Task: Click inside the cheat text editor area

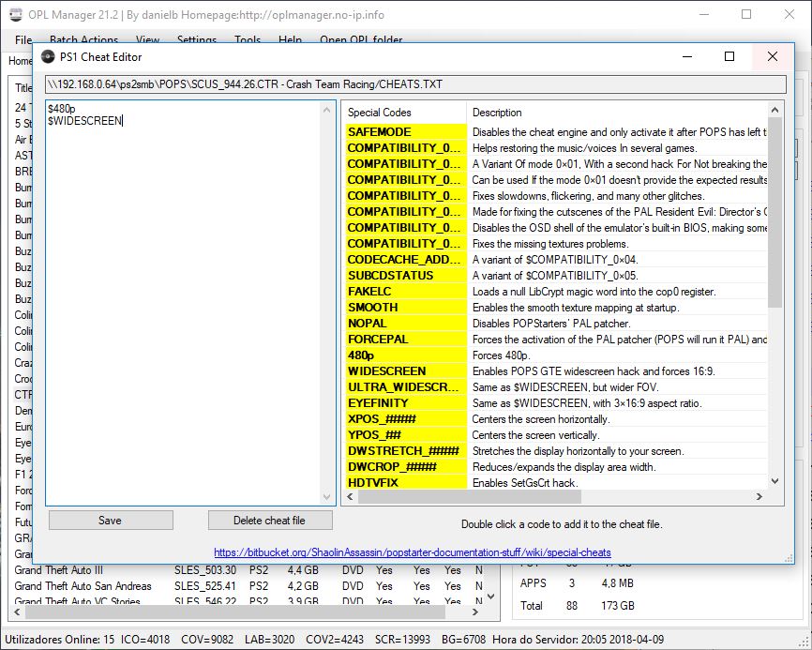Action: [183, 300]
